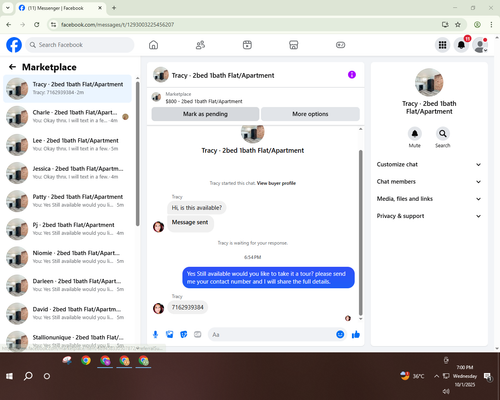Screen dimensions: 500x400
Task: Open Windows notification center icon
Action: pyautogui.click(x=488, y=376)
